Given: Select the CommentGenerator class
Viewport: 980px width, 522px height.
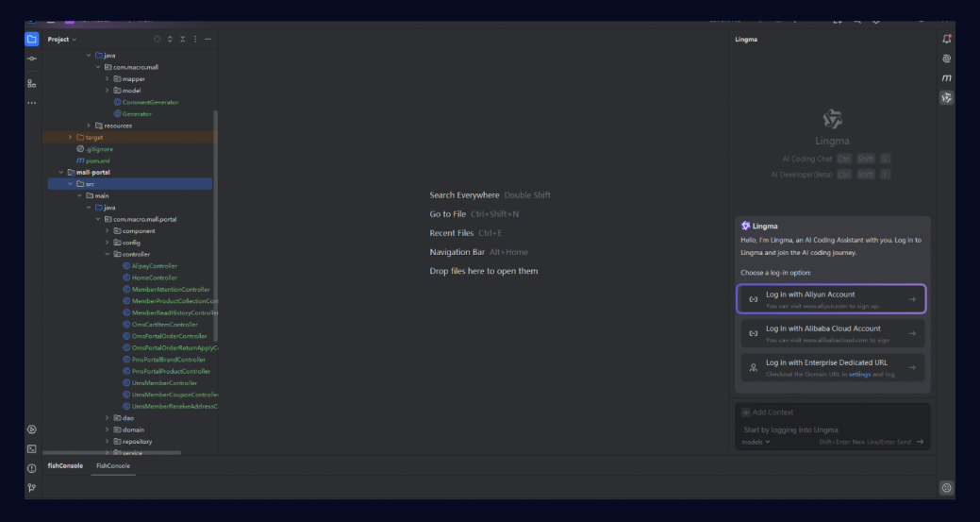Looking at the screenshot, I should (x=150, y=103).
